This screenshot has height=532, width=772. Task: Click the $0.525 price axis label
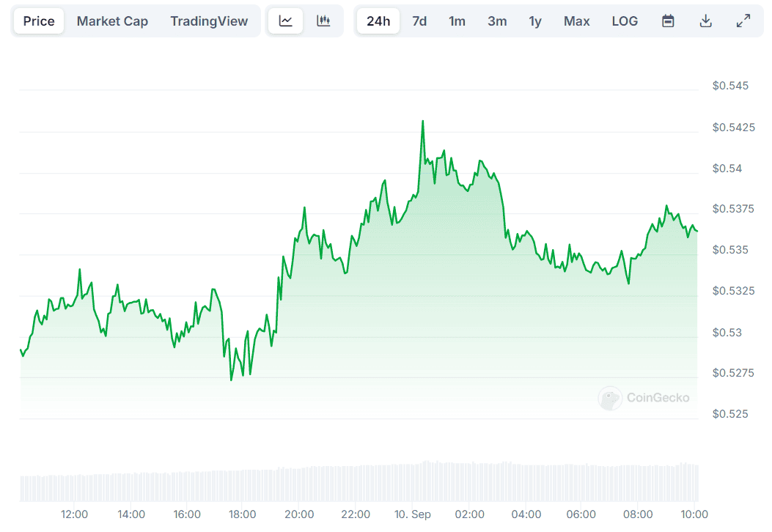730,414
